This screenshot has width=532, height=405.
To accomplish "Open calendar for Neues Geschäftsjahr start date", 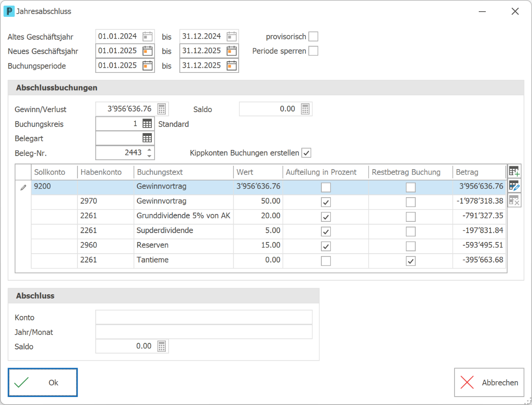I will pyautogui.click(x=147, y=51).
